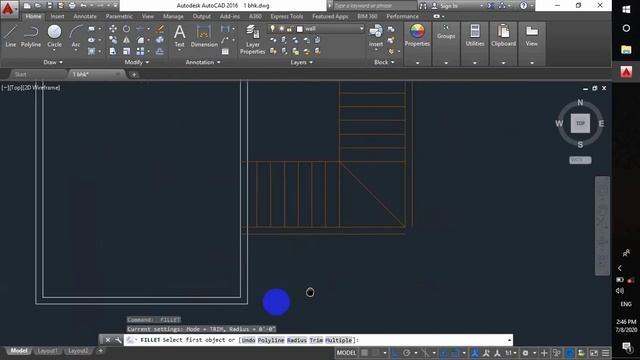Open the Express Tools ribbon tab

287,16
